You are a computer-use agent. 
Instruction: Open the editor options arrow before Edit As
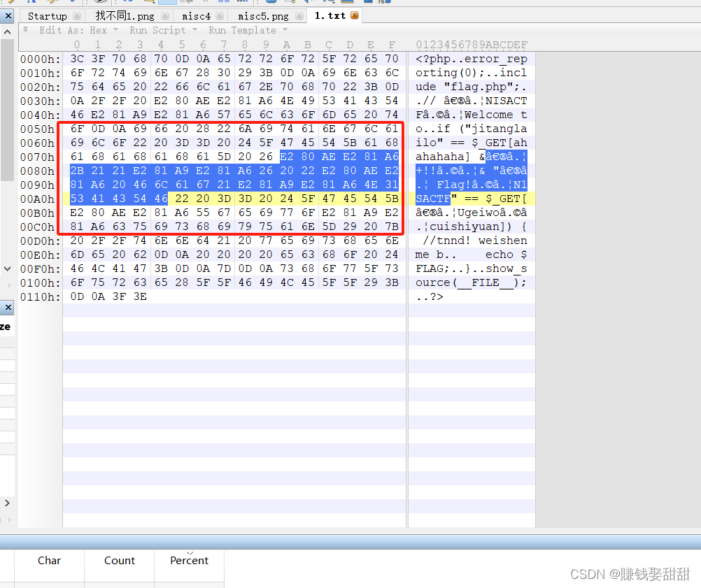(26, 30)
